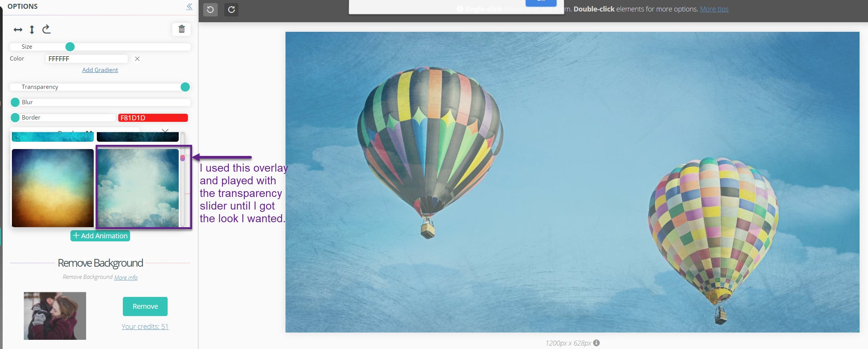Click the redo button in top toolbar

pyautogui.click(x=231, y=10)
